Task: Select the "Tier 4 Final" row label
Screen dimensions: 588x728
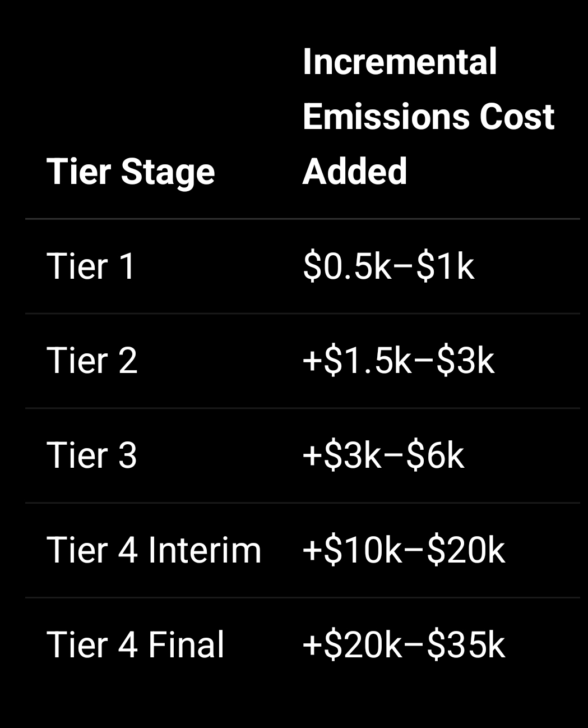Action: [x=135, y=644]
